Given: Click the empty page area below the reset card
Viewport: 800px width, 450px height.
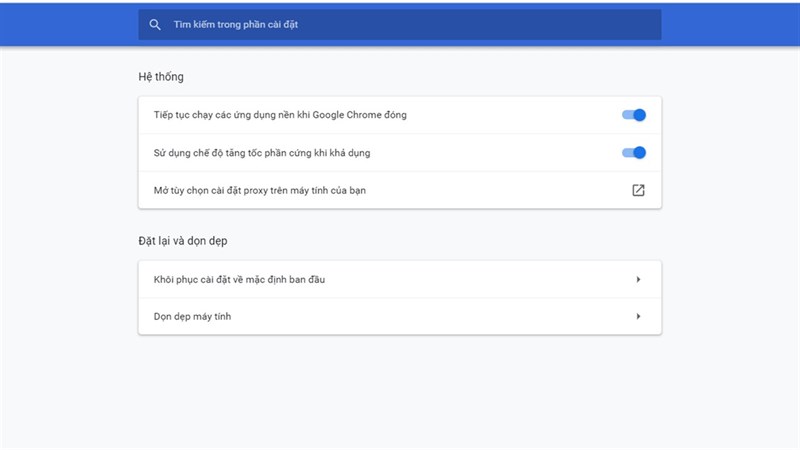Looking at the screenshot, I should tap(400, 390).
